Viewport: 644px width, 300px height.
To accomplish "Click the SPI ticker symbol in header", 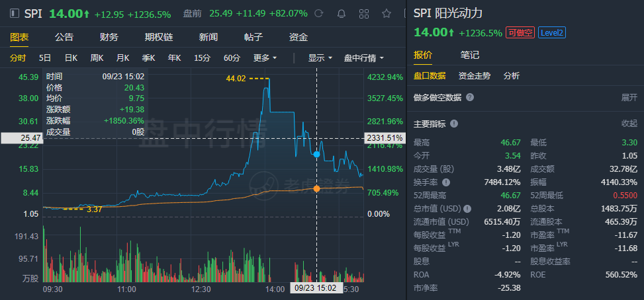I will 34,14.
